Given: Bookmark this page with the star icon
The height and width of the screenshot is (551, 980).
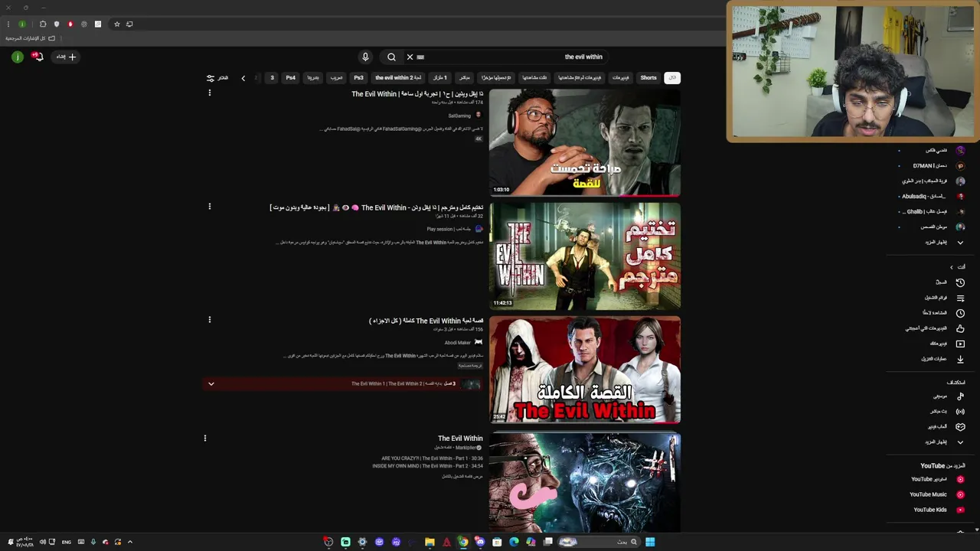Looking at the screenshot, I should (116, 24).
